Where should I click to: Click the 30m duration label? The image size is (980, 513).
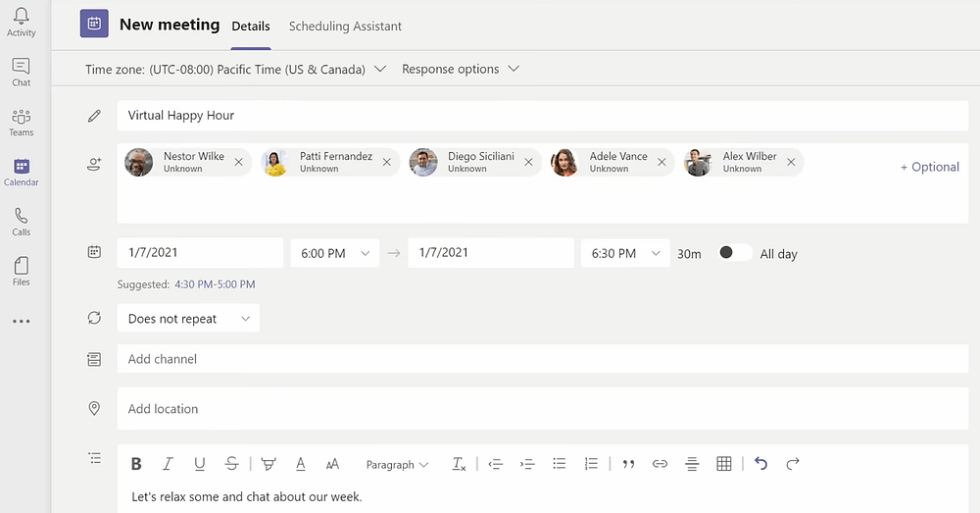(689, 254)
